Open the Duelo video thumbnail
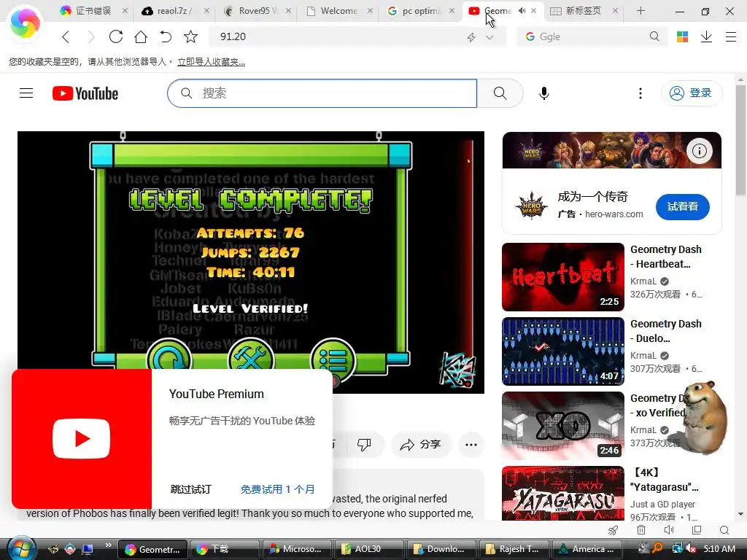This screenshot has height=560, width=747. click(x=563, y=351)
